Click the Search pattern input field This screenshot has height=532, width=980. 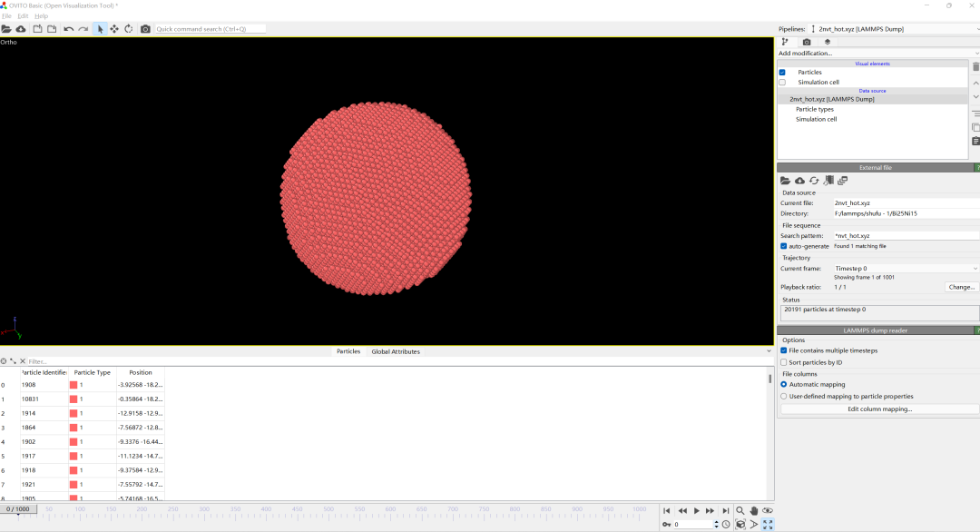coord(906,236)
